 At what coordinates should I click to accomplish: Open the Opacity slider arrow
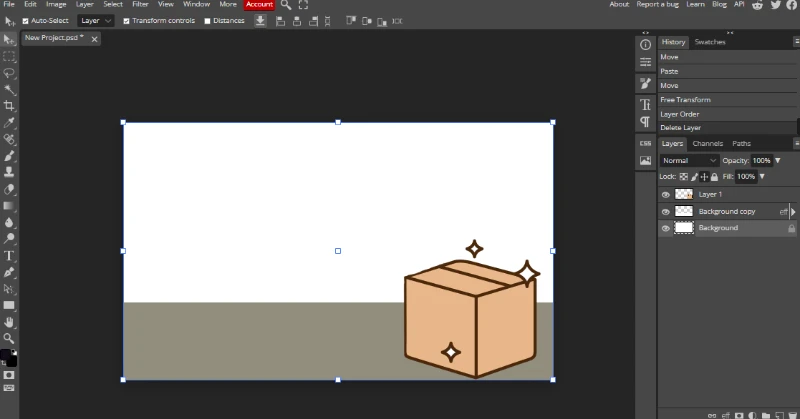point(778,160)
